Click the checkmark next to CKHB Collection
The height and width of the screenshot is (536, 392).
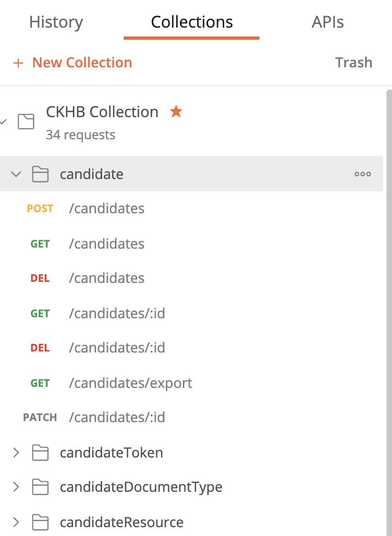(4, 121)
